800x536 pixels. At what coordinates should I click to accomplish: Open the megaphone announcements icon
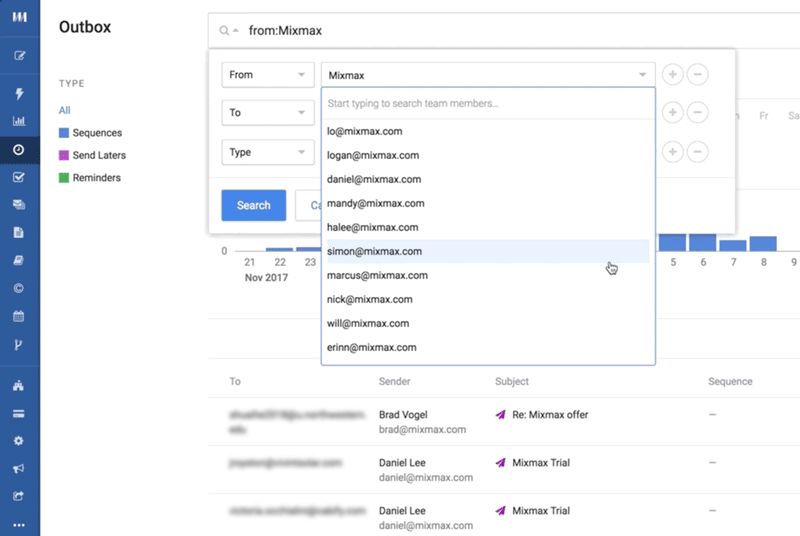(19, 469)
